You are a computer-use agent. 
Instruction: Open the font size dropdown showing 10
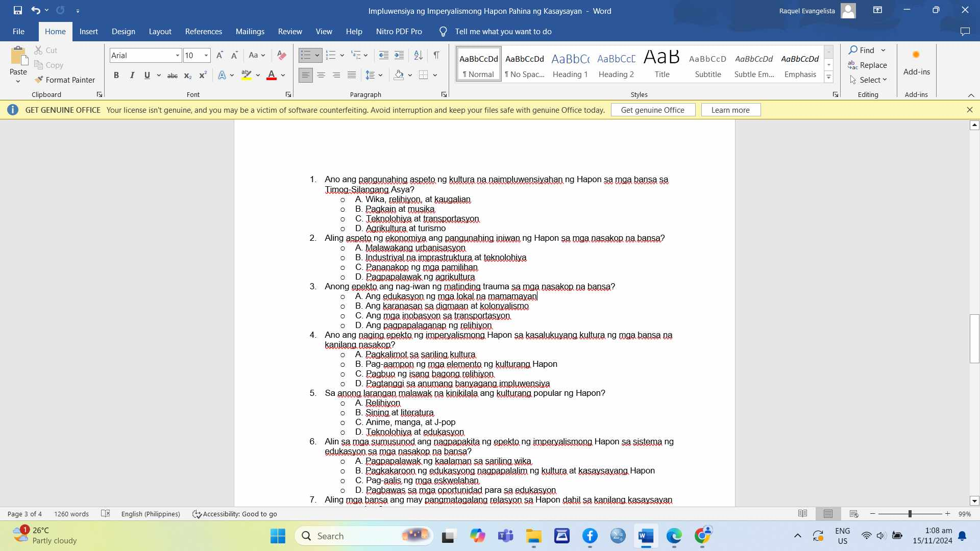pyautogui.click(x=206, y=55)
